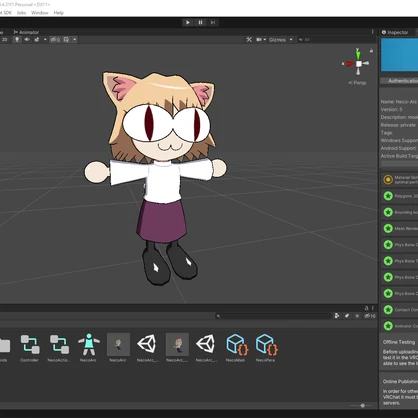Open scene camera settings dropdown arrow
Screen dimensions: 418x418
click(x=265, y=40)
